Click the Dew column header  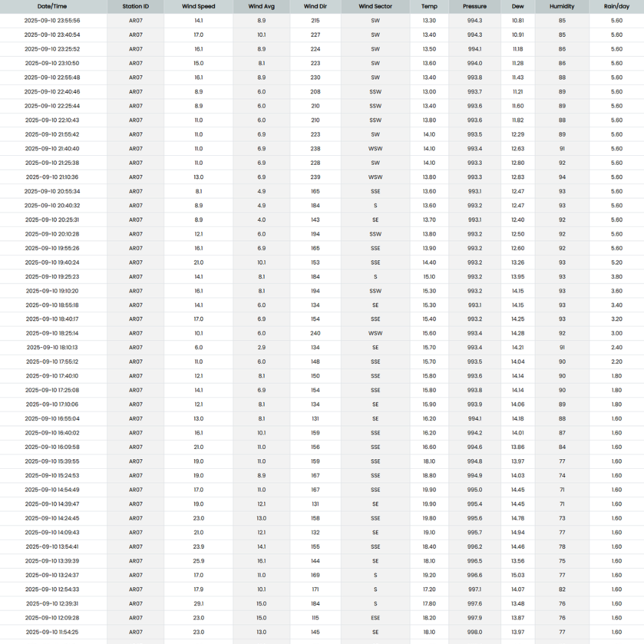(518, 6)
